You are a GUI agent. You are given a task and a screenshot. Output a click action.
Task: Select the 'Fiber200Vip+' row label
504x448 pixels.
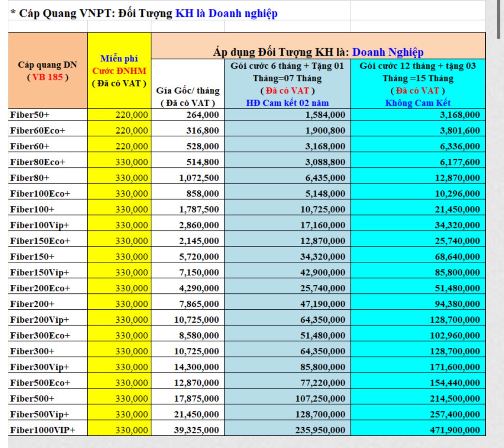[x=39, y=320]
